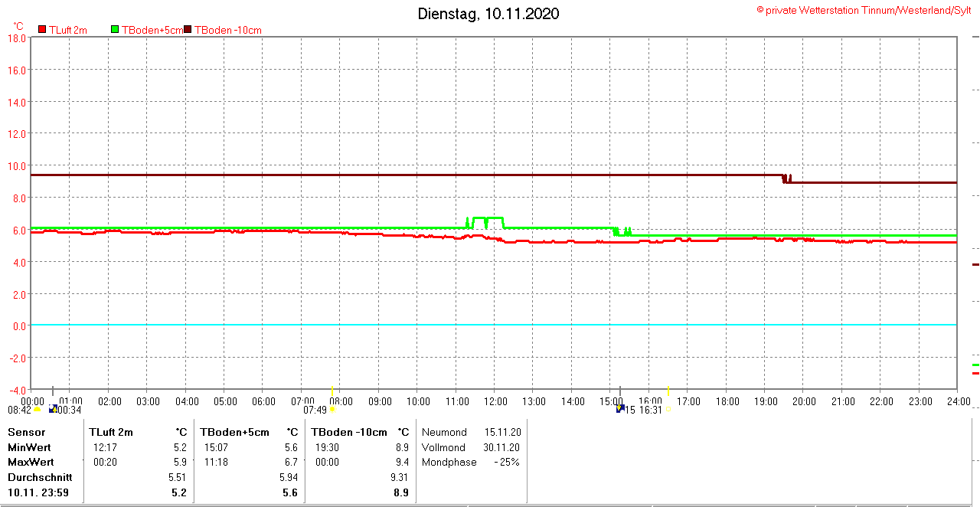
Task: Click the yellow sunset tick on time axis
Action: (x=668, y=391)
